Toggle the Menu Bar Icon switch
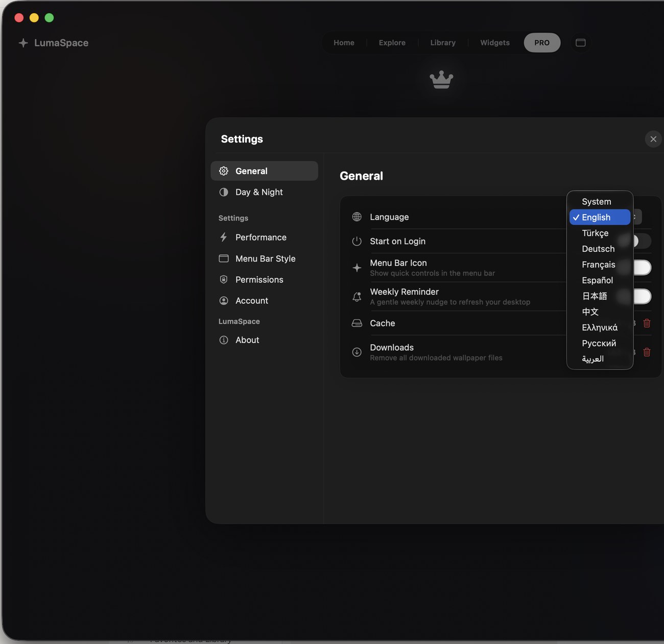Screen dimensions: 664x644 [642, 267]
